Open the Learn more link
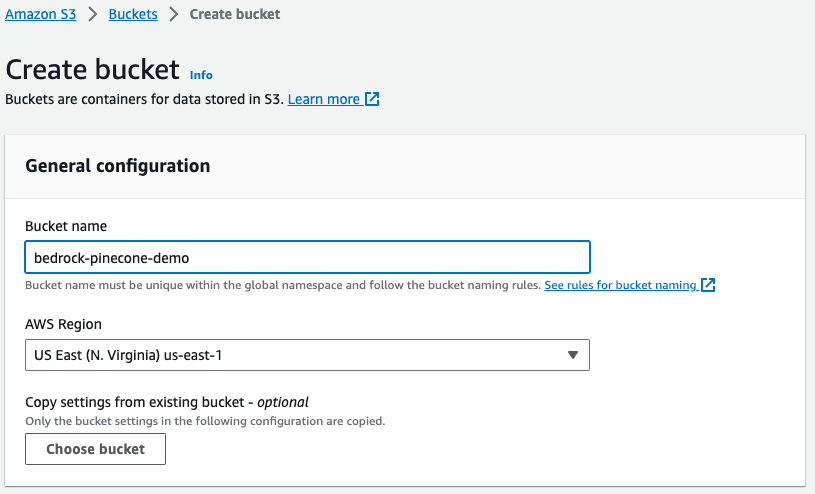The width and height of the screenshot is (815, 494). pos(323,99)
